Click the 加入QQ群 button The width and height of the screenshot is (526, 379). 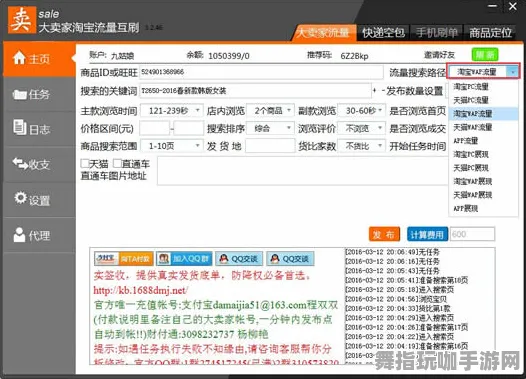point(184,258)
